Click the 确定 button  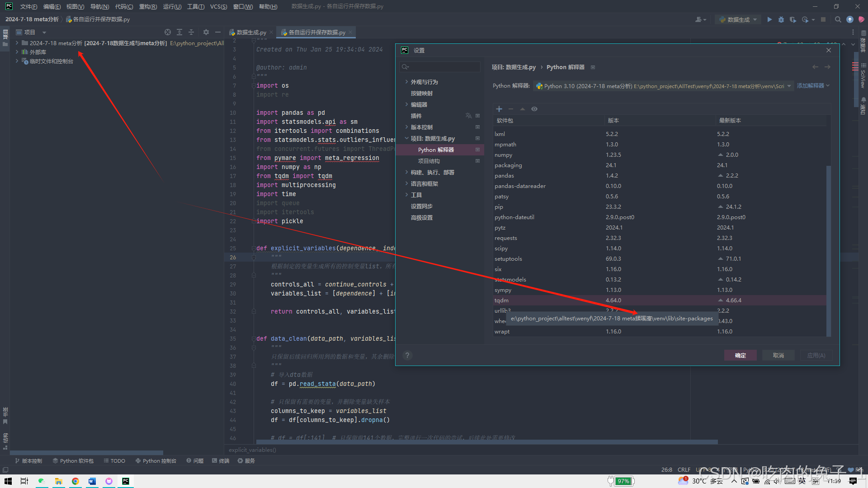[x=740, y=355]
